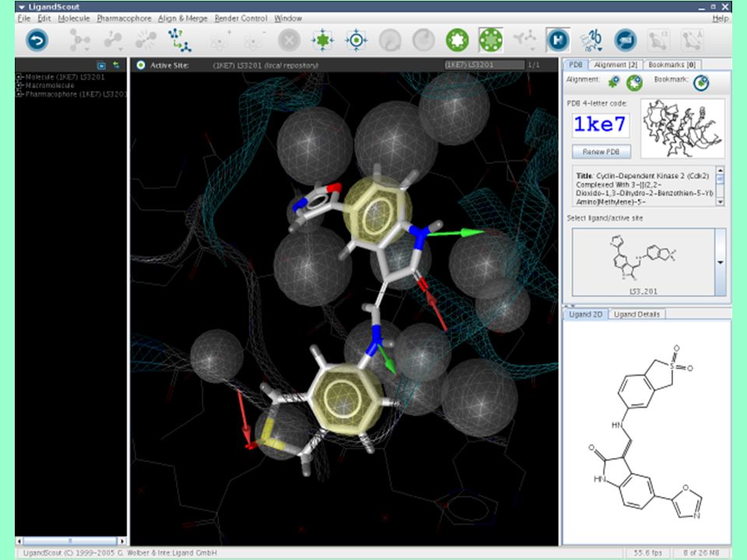The width and height of the screenshot is (747, 560).
Task: Click the green circle pocket alignment icon
Action: click(x=634, y=83)
